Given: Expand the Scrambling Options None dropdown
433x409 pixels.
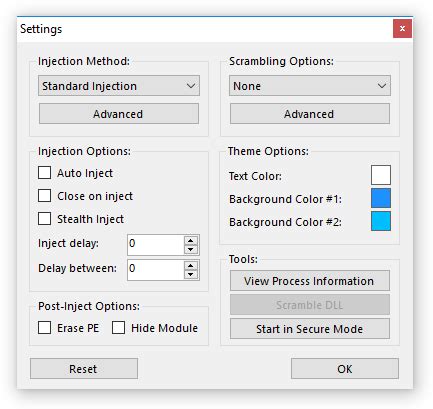Looking at the screenshot, I should point(310,86).
